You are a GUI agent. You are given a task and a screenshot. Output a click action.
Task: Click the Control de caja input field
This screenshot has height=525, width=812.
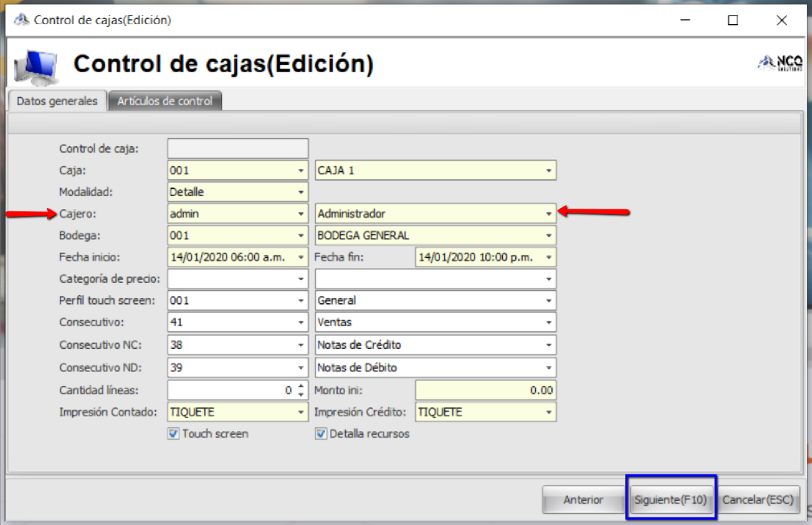[x=237, y=148]
